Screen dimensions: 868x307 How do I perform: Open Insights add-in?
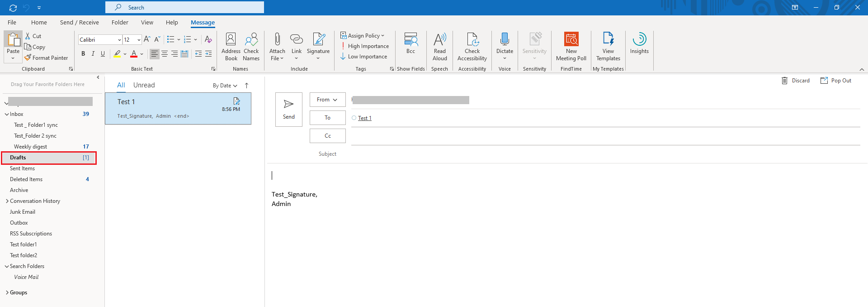(x=639, y=43)
